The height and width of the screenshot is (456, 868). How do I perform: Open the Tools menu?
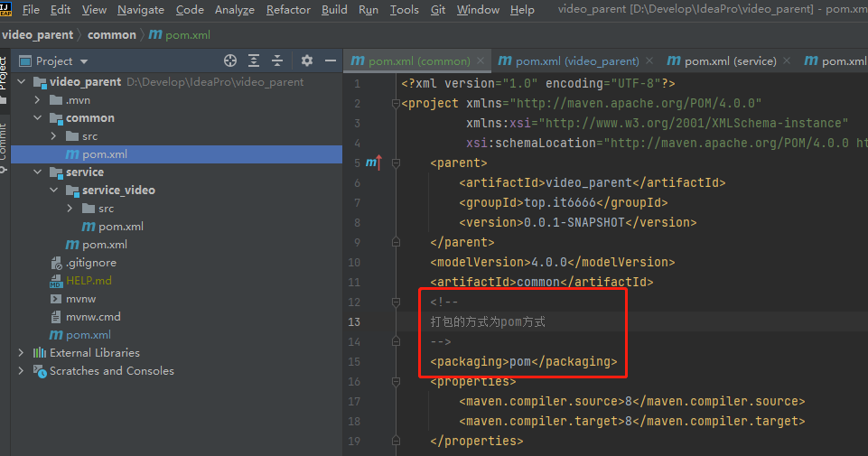coord(404,9)
